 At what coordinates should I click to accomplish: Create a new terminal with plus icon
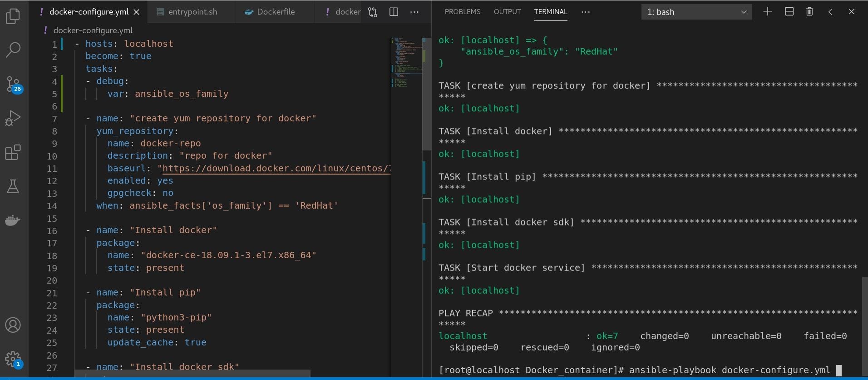click(767, 12)
